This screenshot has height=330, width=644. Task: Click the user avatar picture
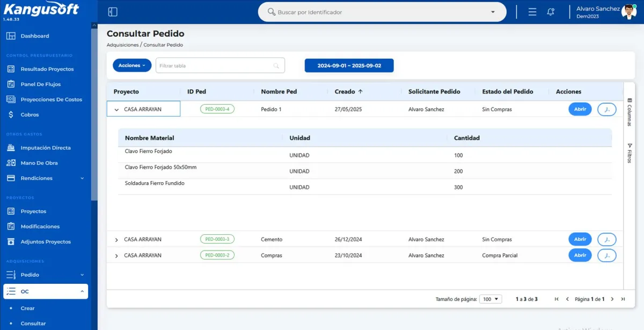(628, 12)
